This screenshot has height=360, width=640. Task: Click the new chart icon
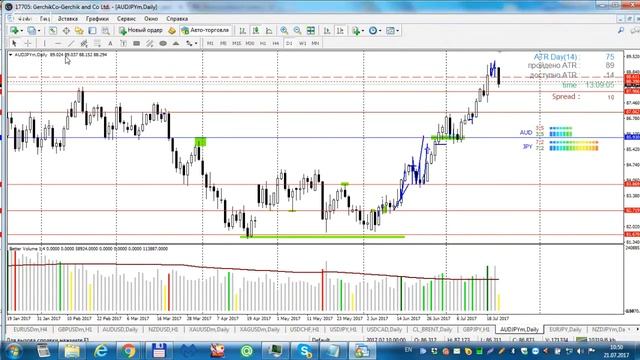point(14,31)
